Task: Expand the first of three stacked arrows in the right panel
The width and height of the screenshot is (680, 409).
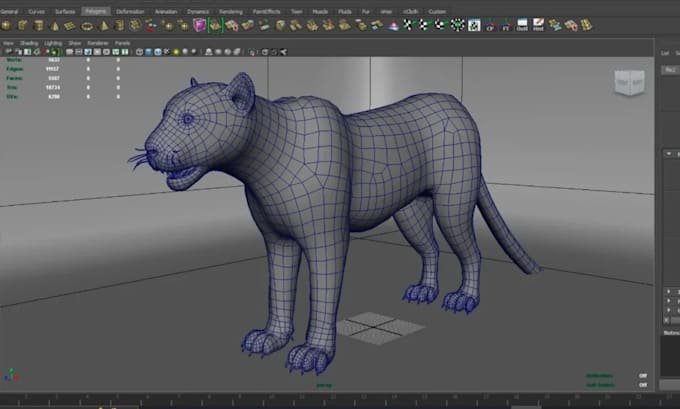Action: (x=668, y=291)
